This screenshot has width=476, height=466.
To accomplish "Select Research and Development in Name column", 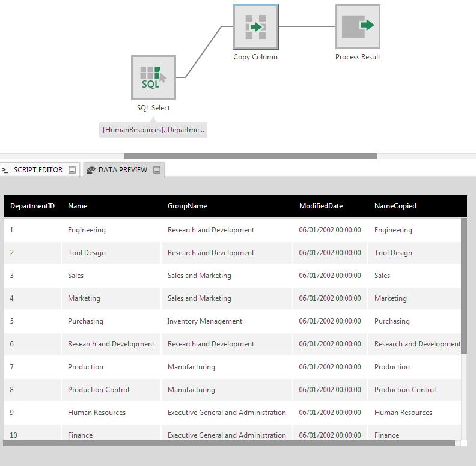I will (x=111, y=344).
